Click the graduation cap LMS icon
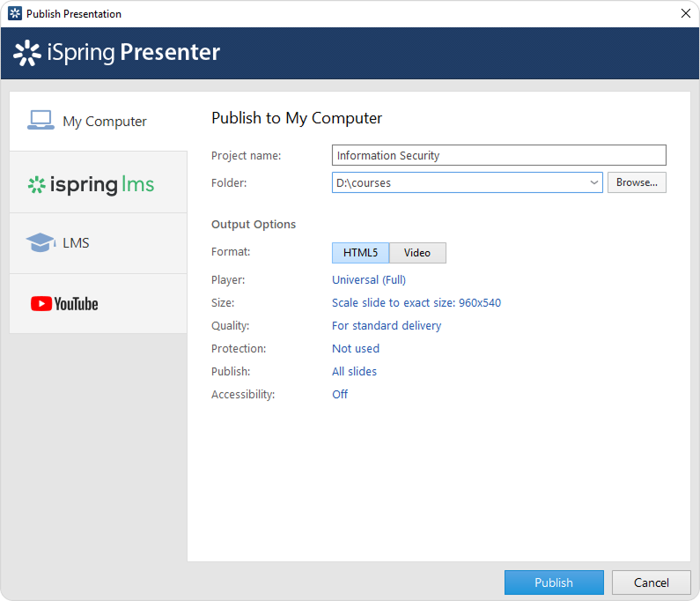 pos(41,242)
